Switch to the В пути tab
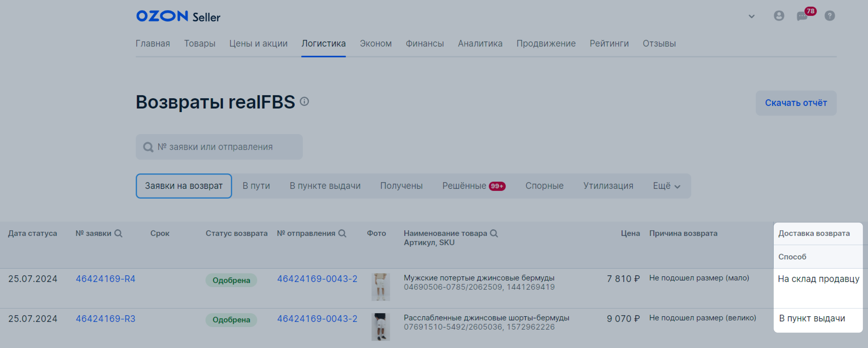The width and height of the screenshot is (868, 348). [x=256, y=185]
